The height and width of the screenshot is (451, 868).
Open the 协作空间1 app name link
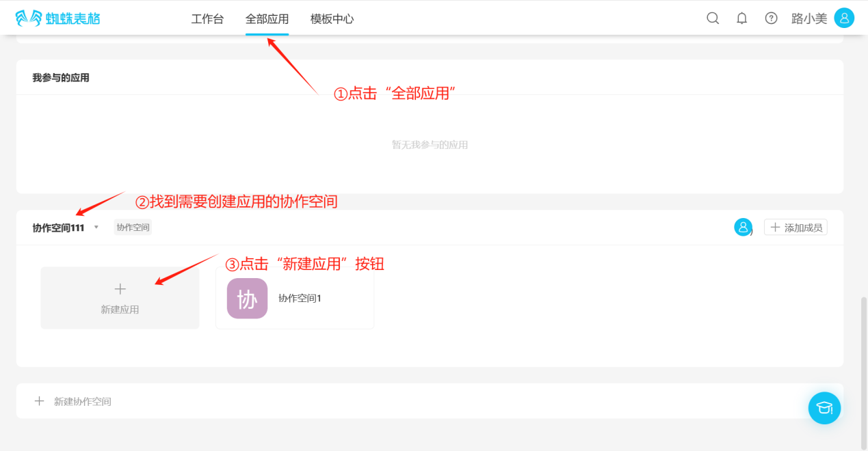pyautogui.click(x=300, y=299)
